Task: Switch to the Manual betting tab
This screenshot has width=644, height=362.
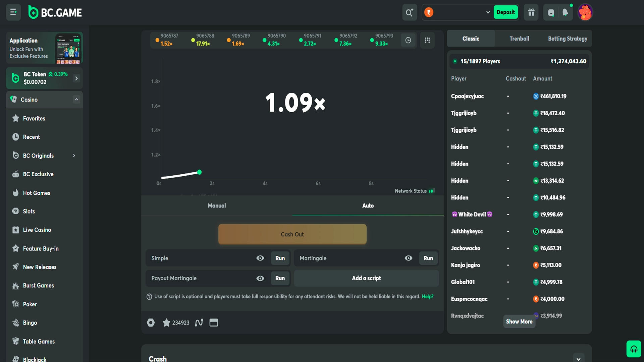Action: (x=217, y=205)
